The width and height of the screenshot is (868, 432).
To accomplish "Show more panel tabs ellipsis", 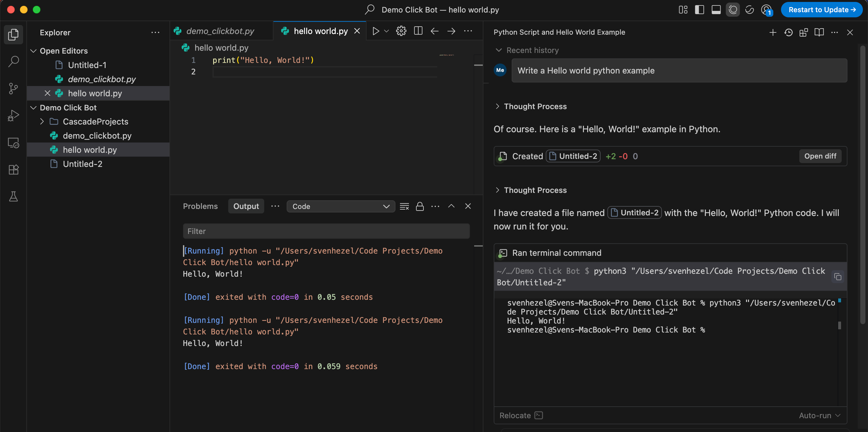I will [x=275, y=206].
